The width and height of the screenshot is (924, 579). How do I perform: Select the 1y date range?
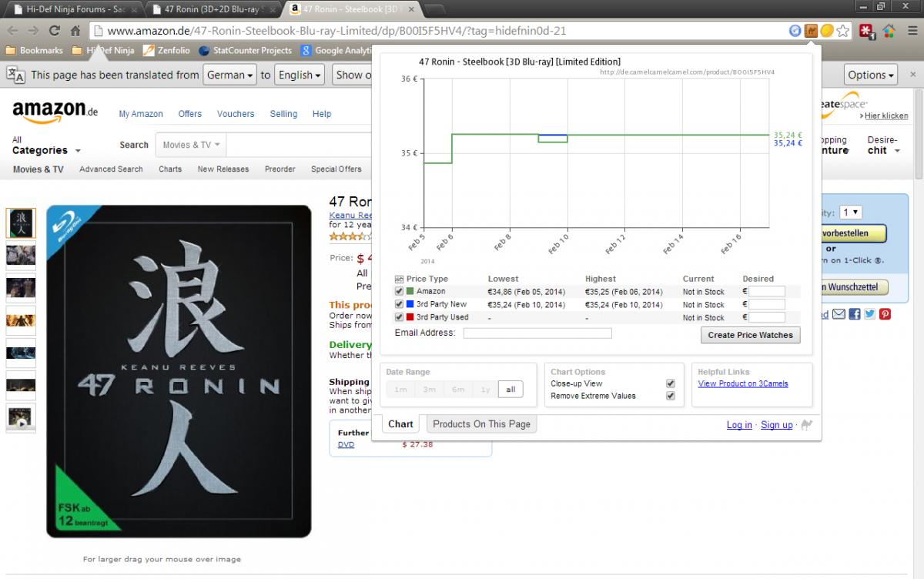[x=485, y=390]
